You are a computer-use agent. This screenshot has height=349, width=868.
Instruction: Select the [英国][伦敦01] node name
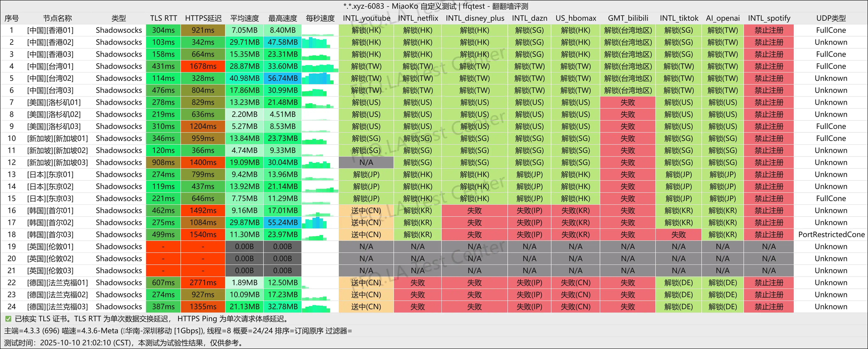(50, 247)
